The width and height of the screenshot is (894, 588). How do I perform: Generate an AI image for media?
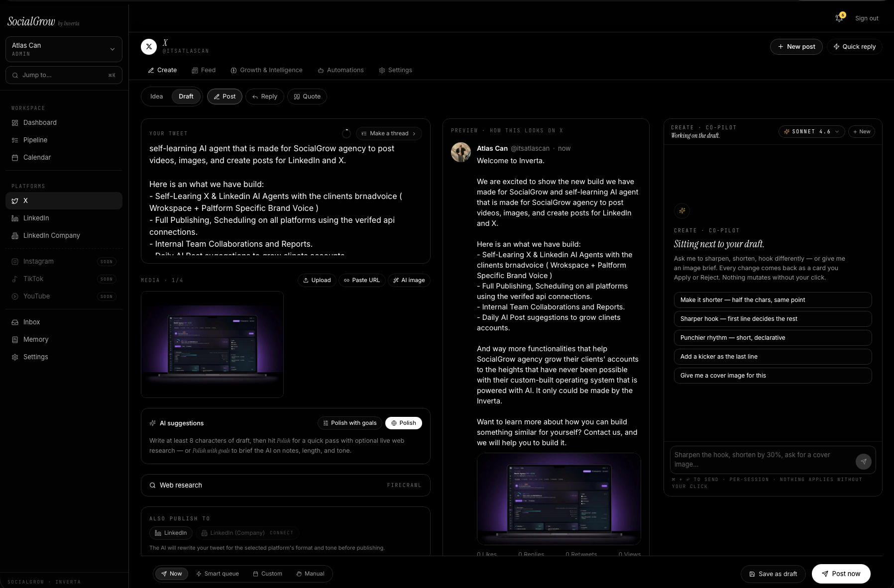point(409,280)
